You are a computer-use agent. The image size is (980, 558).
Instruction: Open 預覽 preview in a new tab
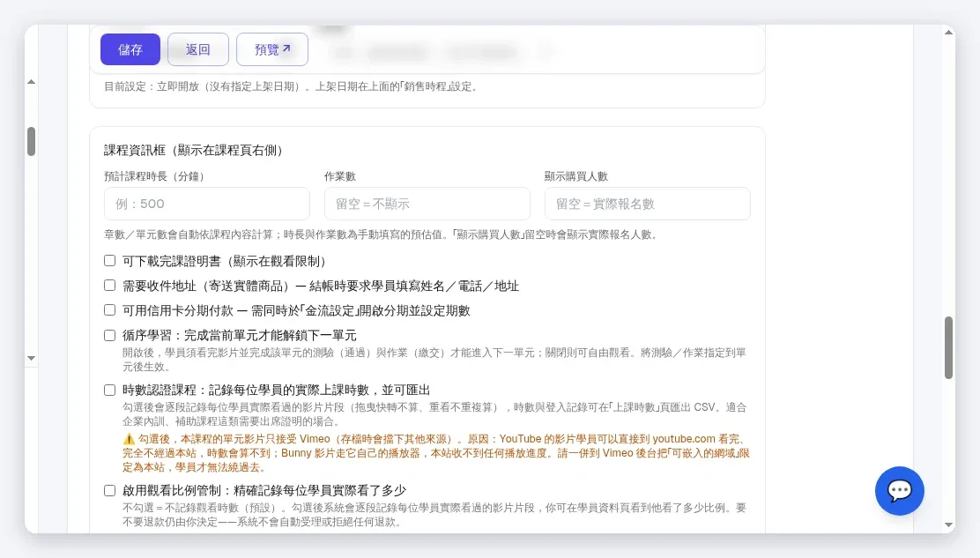271,49
